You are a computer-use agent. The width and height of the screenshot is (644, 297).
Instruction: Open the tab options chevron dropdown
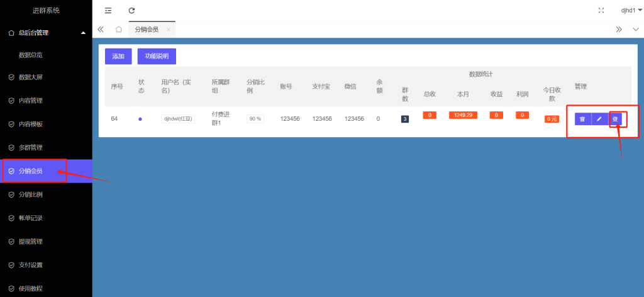pyautogui.click(x=635, y=30)
